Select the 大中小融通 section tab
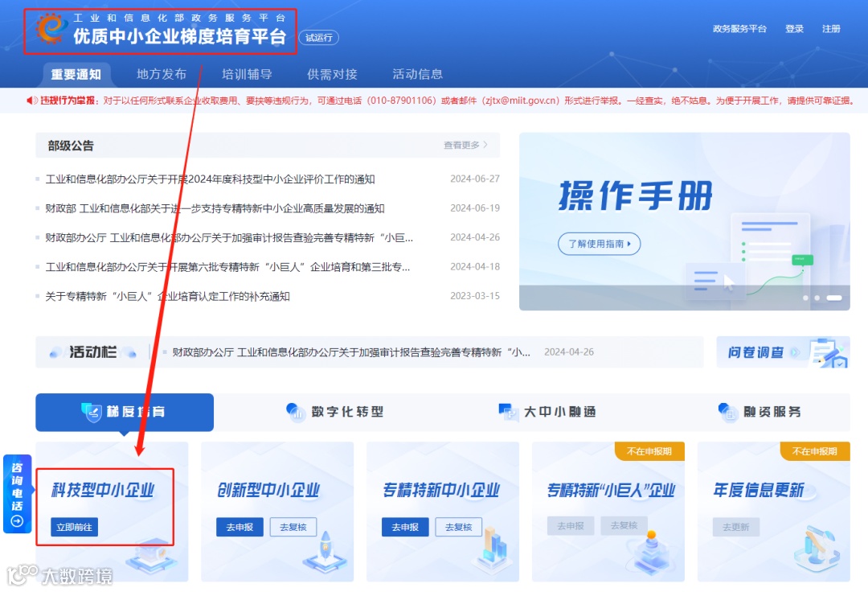 [x=547, y=412]
